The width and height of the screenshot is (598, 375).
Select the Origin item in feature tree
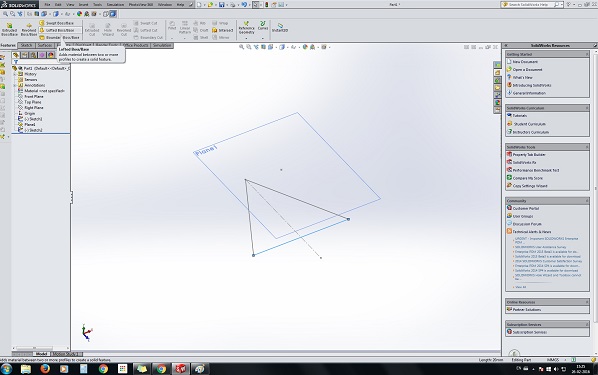click(x=29, y=113)
